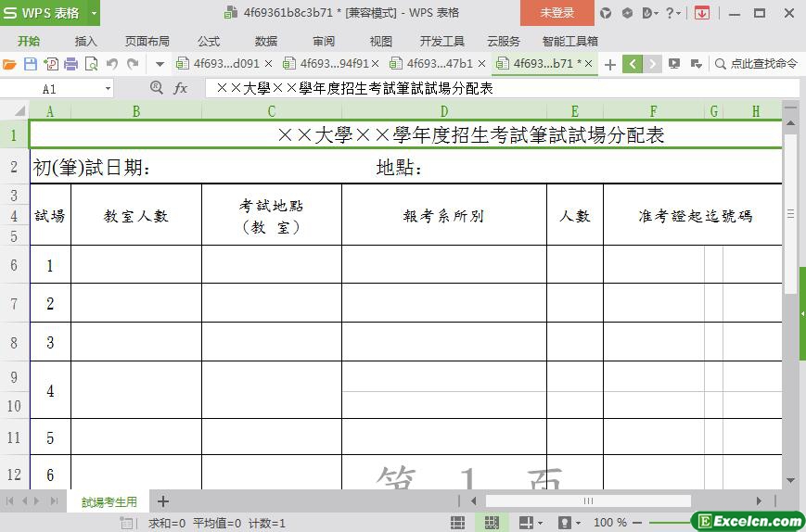This screenshot has height=532, width=806.
Task: Open the 数据 ribbon tab
Action: click(x=266, y=41)
